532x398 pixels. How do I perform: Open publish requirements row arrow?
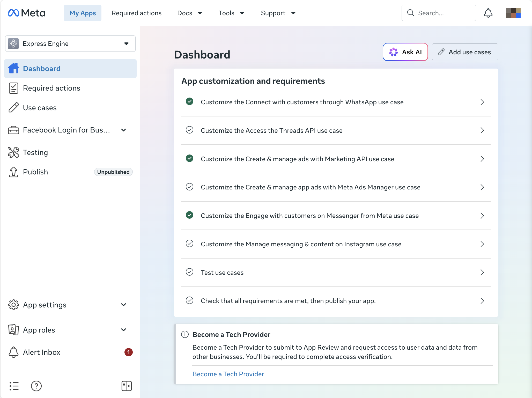coord(482,301)
